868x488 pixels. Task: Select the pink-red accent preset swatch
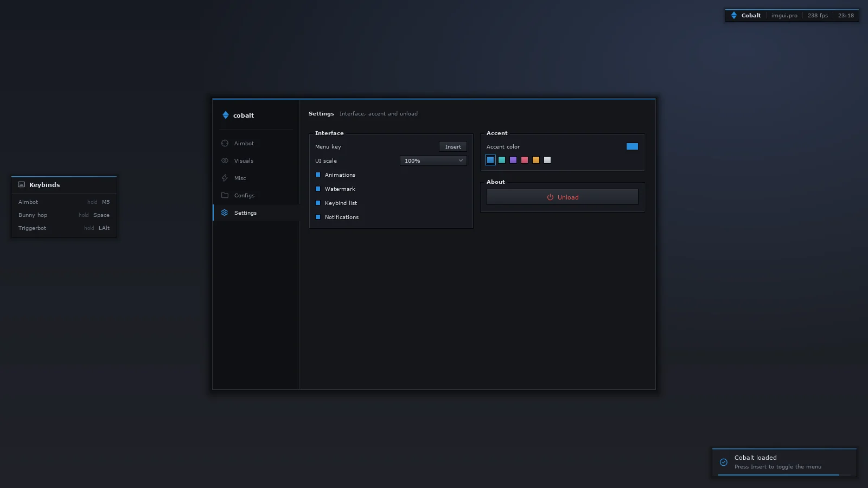[x=525, y=160]
